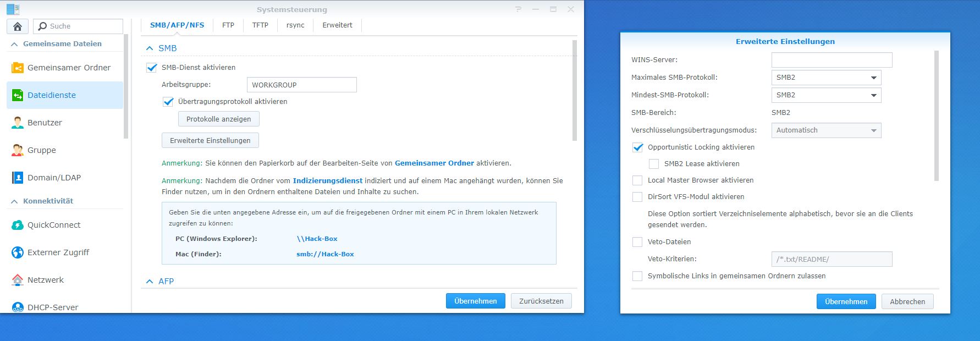
Task: Open the Netzwerk house icon
Action: (18, 280)
